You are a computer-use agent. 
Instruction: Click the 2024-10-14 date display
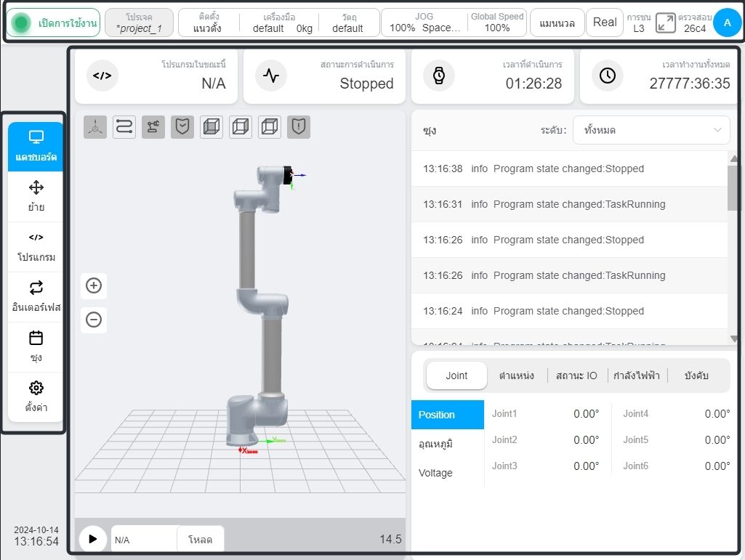pos(36,530)
